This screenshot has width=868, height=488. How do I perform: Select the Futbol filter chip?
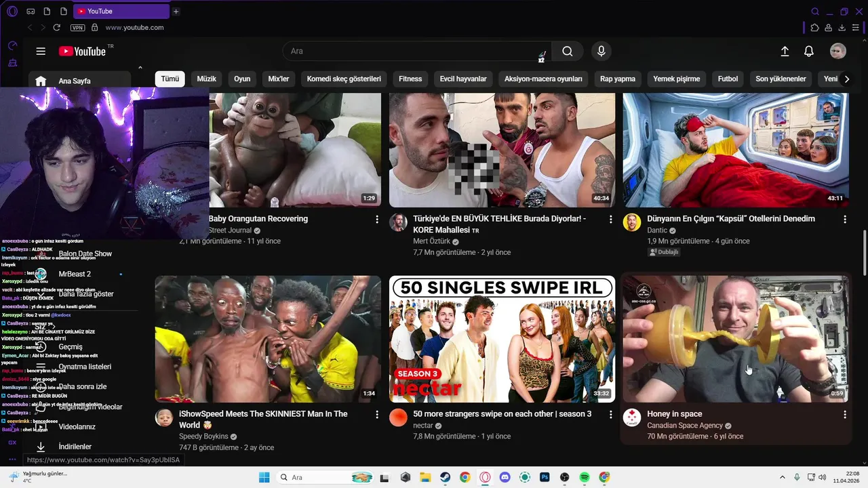click(728, 79)
